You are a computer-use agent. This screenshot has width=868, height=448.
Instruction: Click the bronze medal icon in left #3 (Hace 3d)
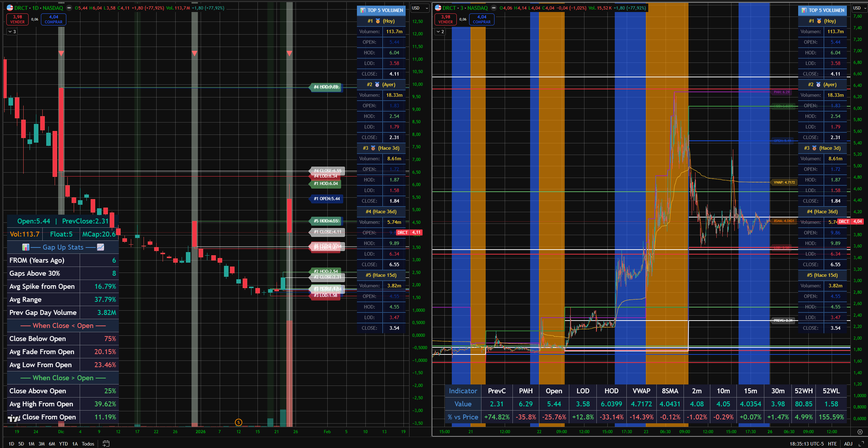coord(373,148)
